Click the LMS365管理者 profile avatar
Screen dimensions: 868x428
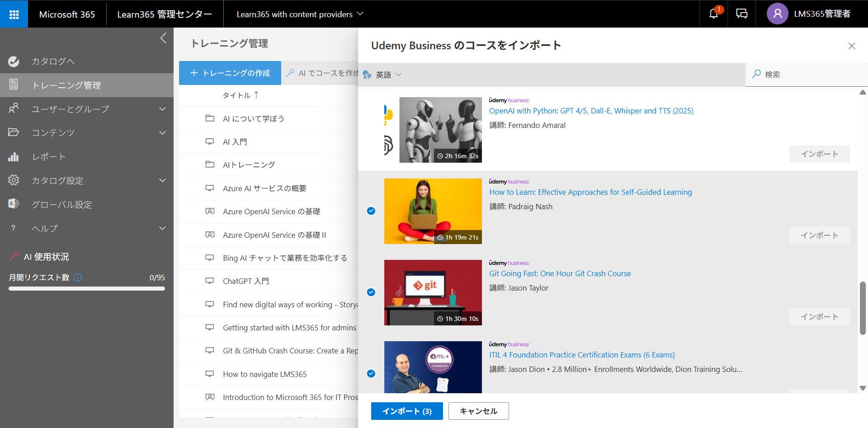coord(777,14)
